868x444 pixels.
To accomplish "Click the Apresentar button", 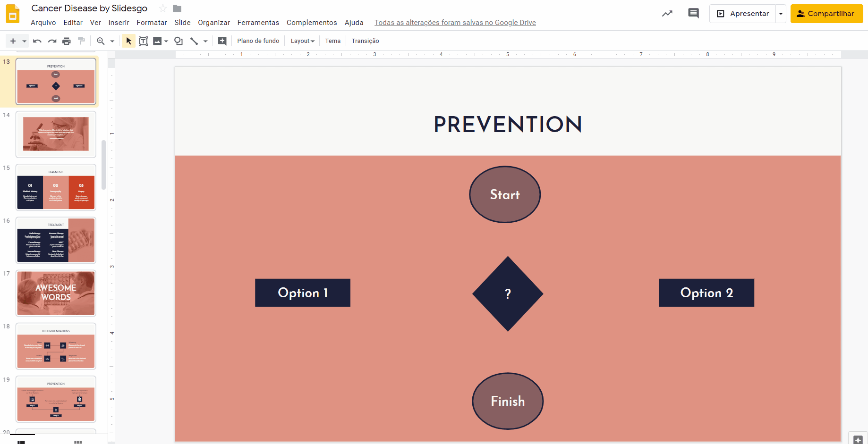I will click(x=743, y=14).
